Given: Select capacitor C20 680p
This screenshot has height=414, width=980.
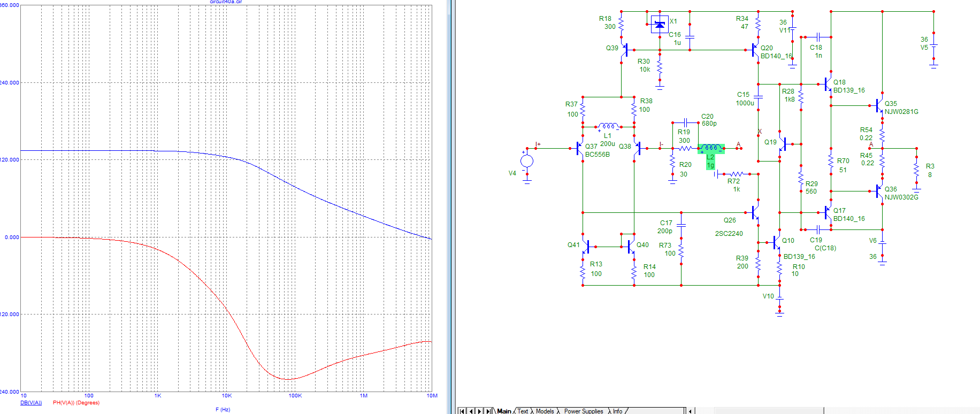Looking at the screenshot, I should pyautogui.click(x=685, y=122).
